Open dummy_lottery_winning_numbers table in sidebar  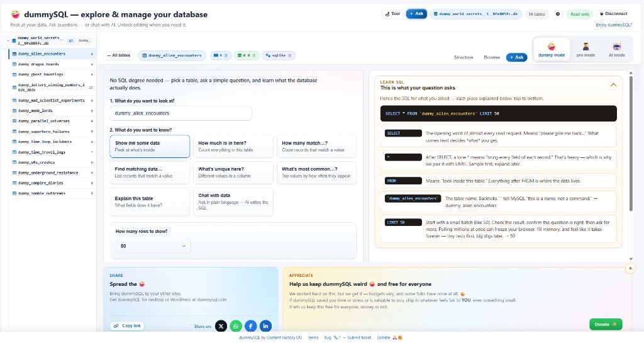coord(52,87)
